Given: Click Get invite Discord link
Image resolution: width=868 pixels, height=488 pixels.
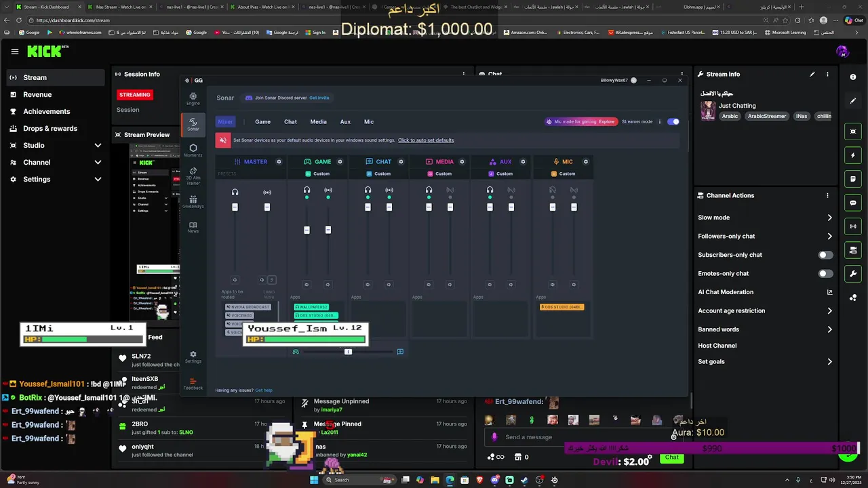Looking at the screenshot, I should (x=319, y=98).
